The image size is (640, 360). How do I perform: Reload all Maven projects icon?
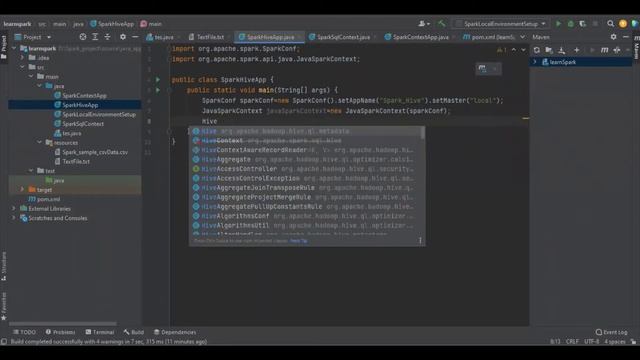537,50
